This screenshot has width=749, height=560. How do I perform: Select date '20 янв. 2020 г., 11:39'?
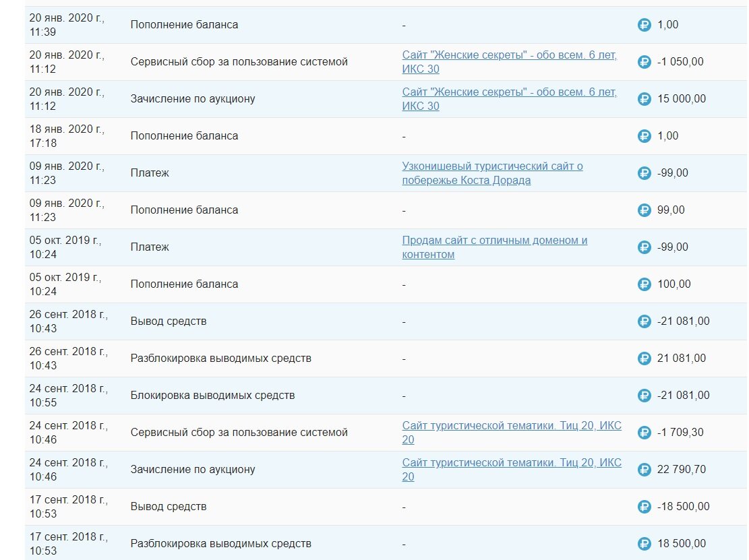(x=67, y=25)
